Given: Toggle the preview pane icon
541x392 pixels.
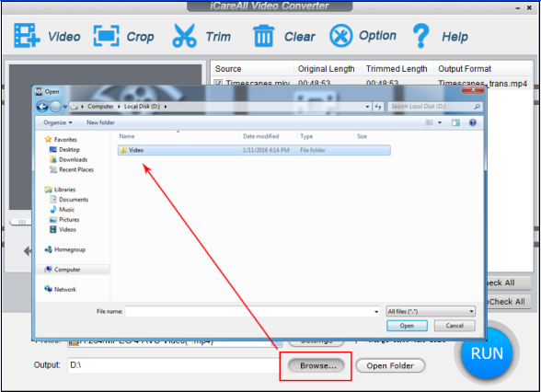Looking at the screenshot, I should [x=455, y=122].
